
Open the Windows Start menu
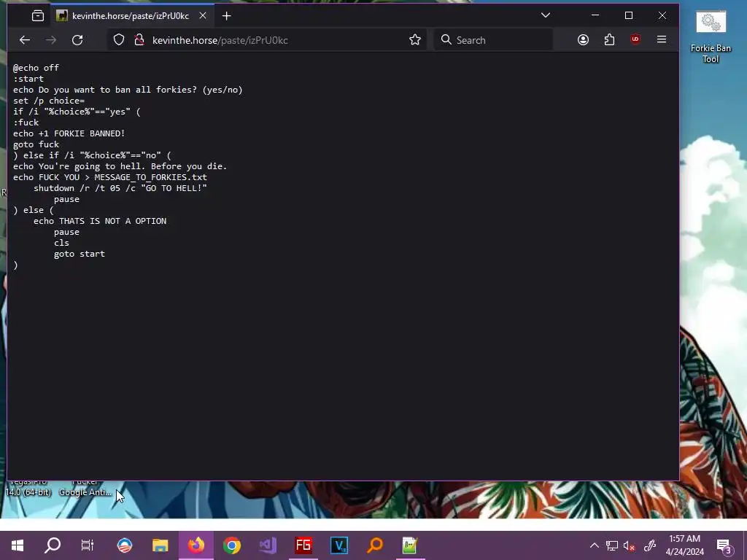[18, 545]
